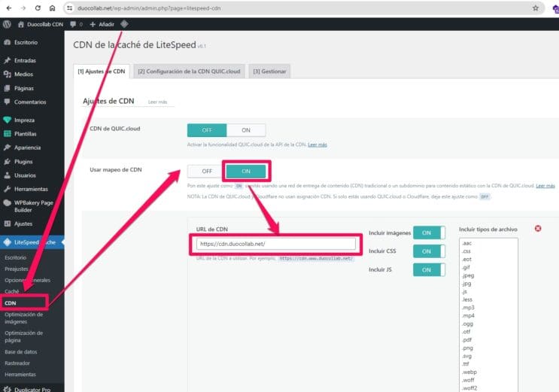Click the browser forward arrow
559x392 pixels.
pyautogui.click(x=23, y=8)
